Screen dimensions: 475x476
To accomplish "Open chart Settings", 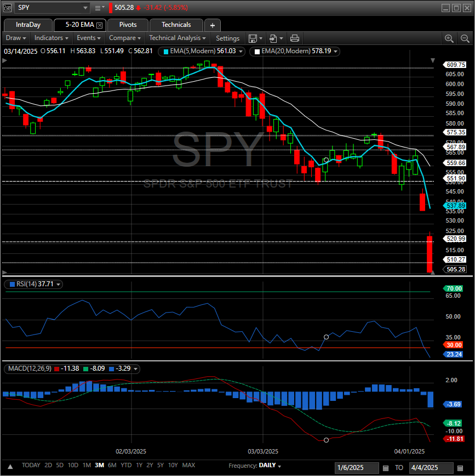I will pyautogui.click(x=227, y=38).
